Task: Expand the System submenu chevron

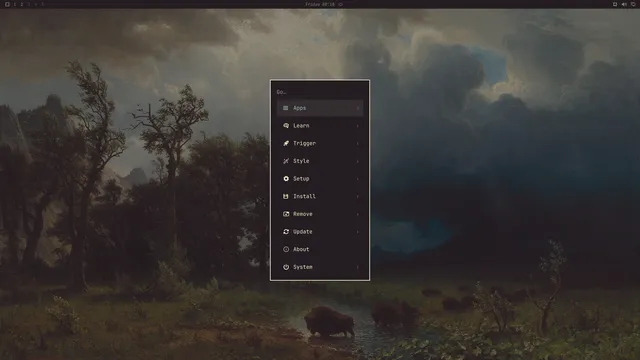Action: 358,267
